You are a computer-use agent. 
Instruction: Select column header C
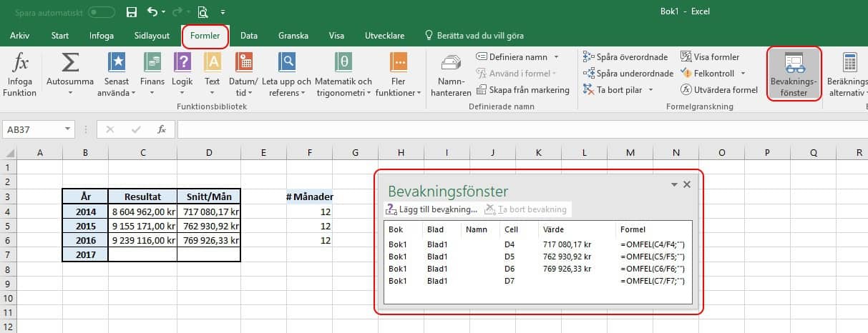(x=142, y=152)
